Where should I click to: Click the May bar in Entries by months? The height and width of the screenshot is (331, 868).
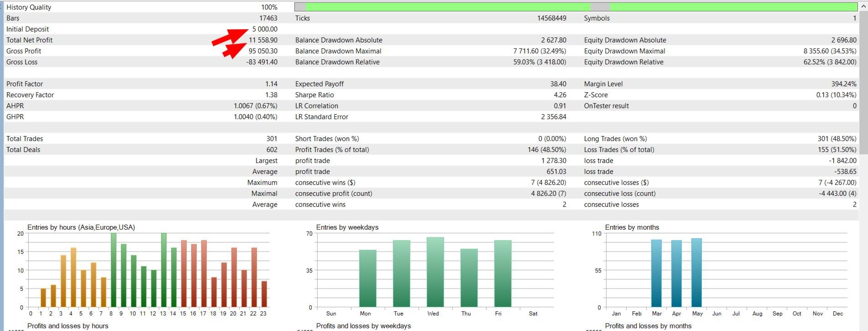pyautogui.click(x=696, y=273)
